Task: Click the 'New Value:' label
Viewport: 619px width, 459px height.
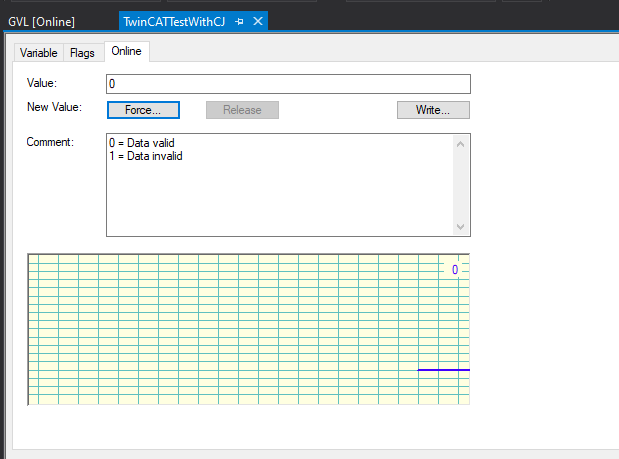Action: coord(54,107)
